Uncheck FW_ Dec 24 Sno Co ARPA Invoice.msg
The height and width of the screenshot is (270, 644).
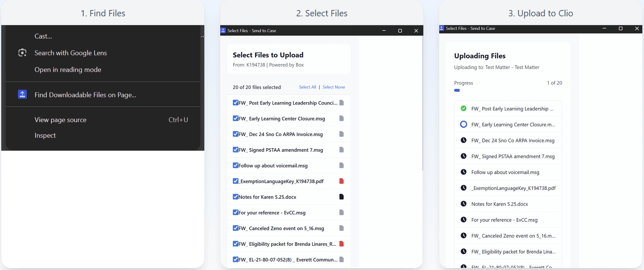pos(235,134)
